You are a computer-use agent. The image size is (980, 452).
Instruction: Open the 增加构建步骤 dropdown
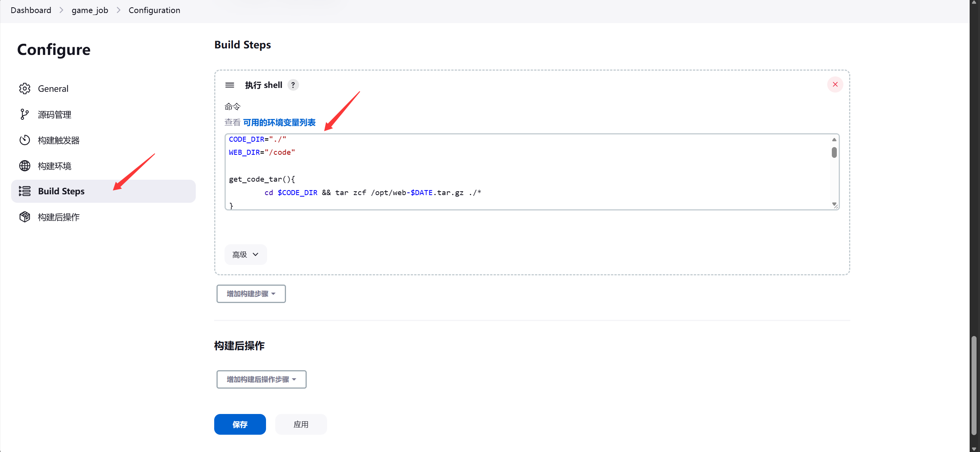pyautogui.click(x=251, y=294)
